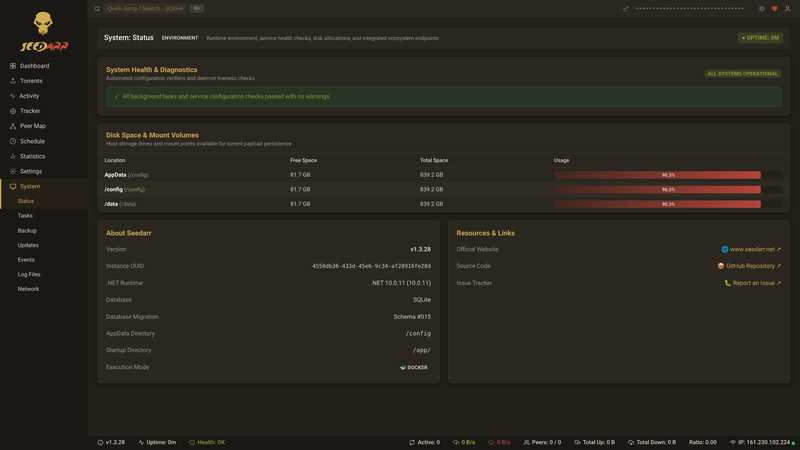Focus the Quick Jump search field
800x450 pixels.
tap(145, 9)
